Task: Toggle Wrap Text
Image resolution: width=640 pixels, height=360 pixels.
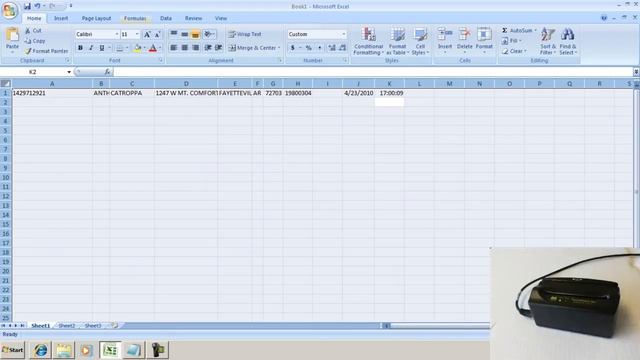Action: pos(245,34)
